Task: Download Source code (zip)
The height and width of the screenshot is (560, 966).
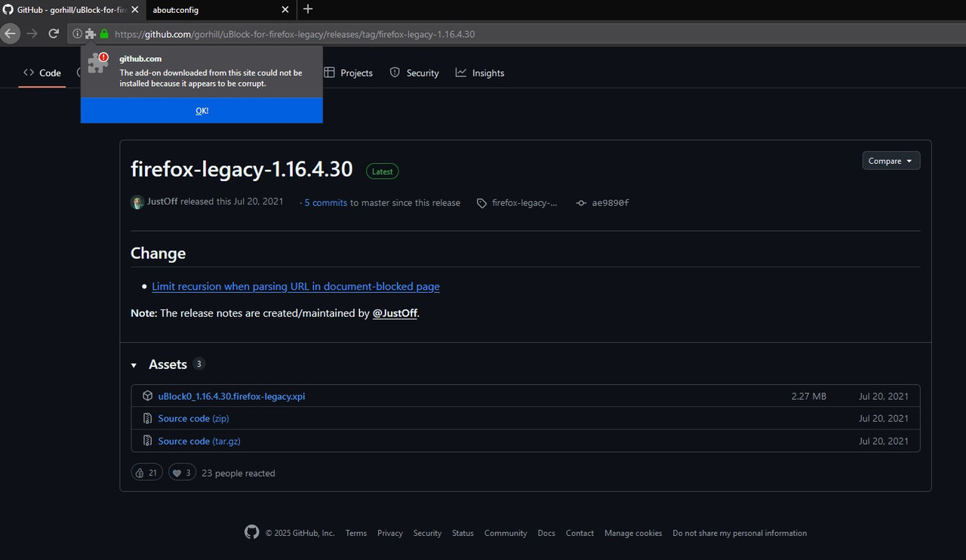Action: click(x=193, y=418)
